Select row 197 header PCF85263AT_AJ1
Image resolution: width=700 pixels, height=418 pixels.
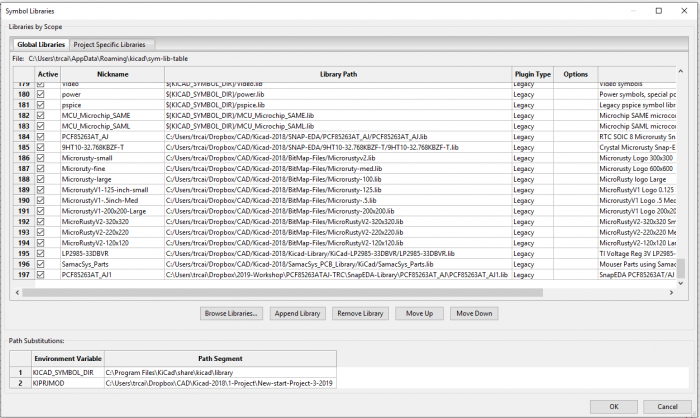pos(23,273)
